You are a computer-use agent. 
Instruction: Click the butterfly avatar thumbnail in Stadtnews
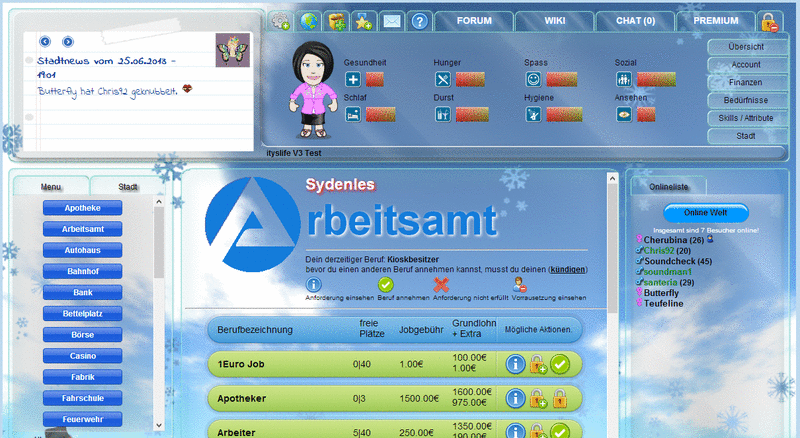click(x=229, y=50)
